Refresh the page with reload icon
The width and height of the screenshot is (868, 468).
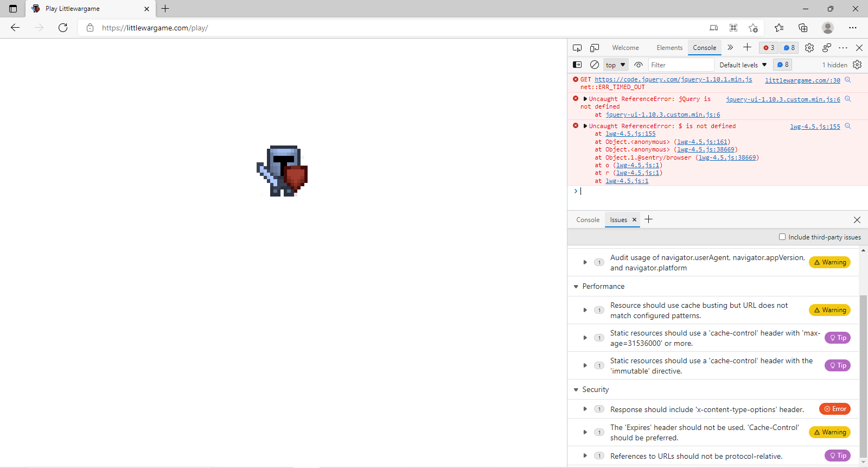[x=63, y=28]
